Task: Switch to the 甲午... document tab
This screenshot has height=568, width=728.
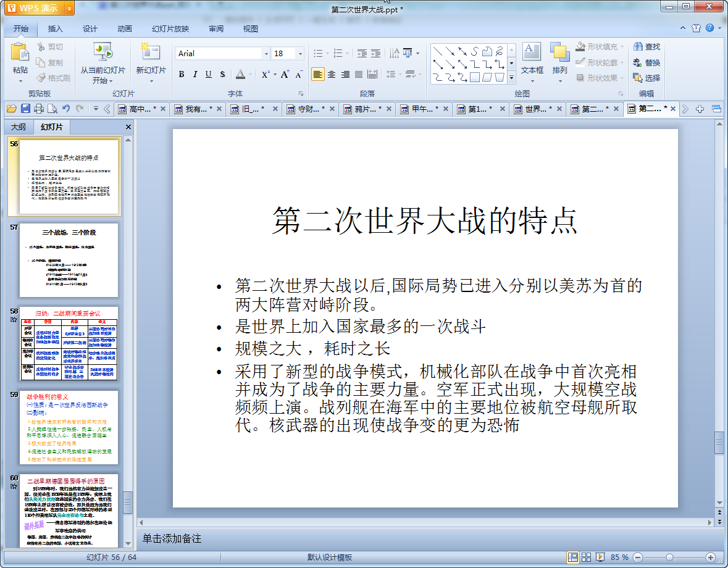Action: tap(425, 109)
